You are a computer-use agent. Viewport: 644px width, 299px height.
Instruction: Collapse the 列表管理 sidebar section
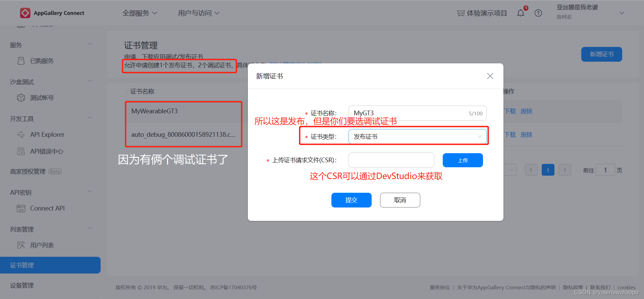coord(90,229)
